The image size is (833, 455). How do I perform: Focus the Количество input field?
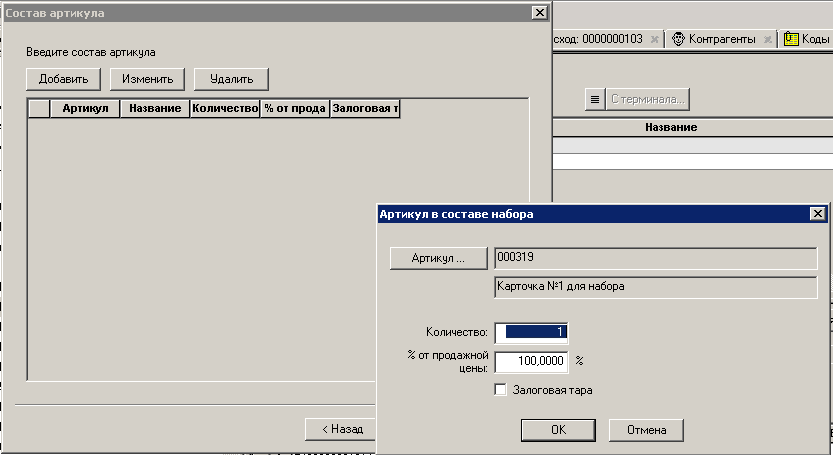point(531,333)
